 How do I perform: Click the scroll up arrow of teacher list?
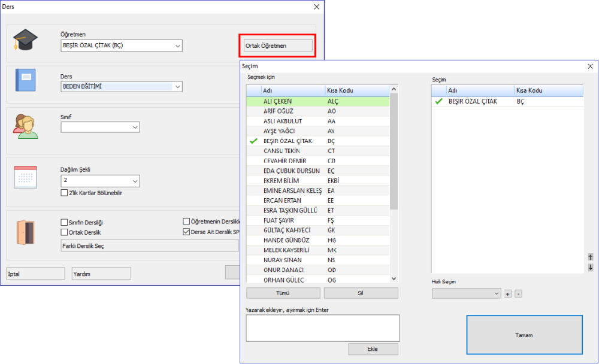394,89
